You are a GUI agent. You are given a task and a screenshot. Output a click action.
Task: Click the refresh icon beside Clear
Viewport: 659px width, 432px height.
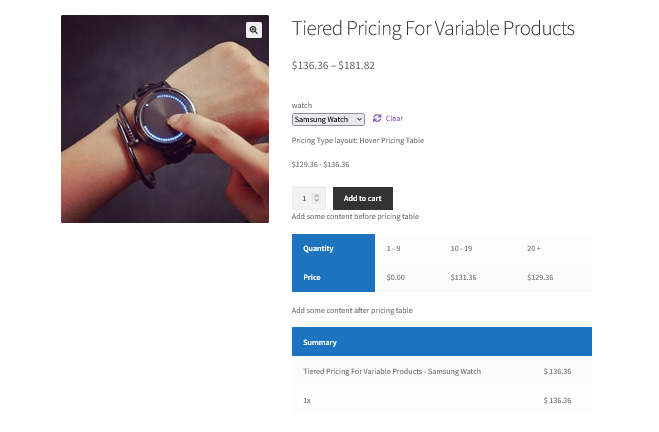click(x=377, y=118)
